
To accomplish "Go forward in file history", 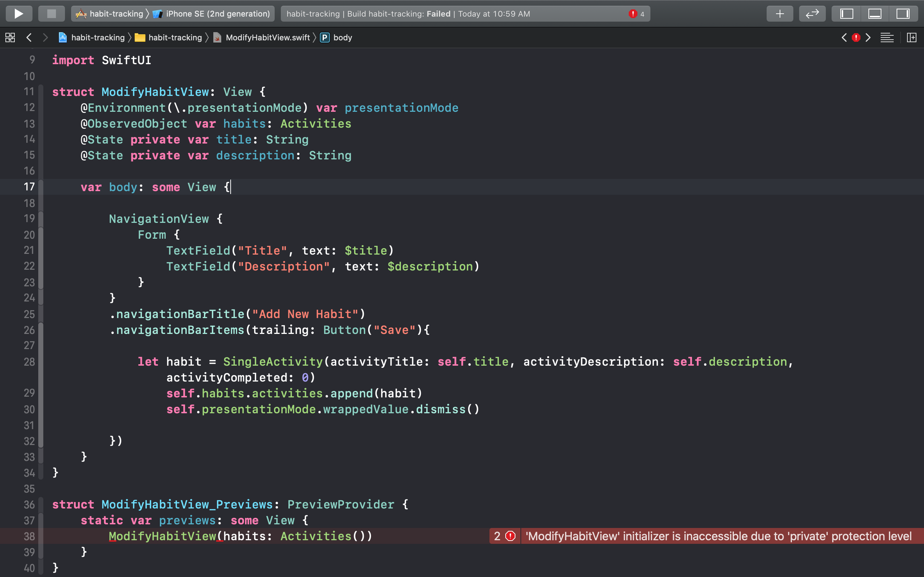I will 45,38.
